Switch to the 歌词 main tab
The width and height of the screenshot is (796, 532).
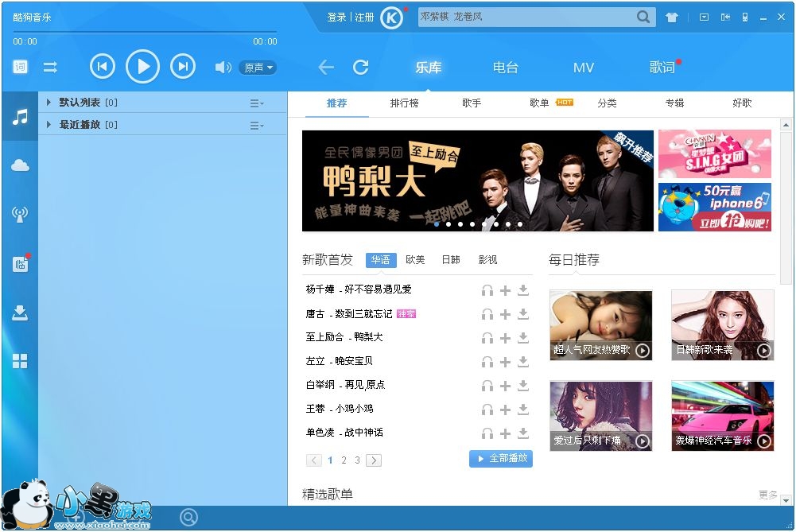662,68
